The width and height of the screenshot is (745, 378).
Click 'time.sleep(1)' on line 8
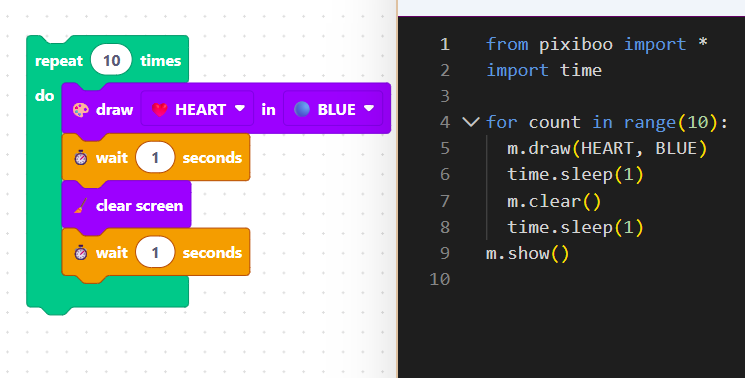(575, 227)
